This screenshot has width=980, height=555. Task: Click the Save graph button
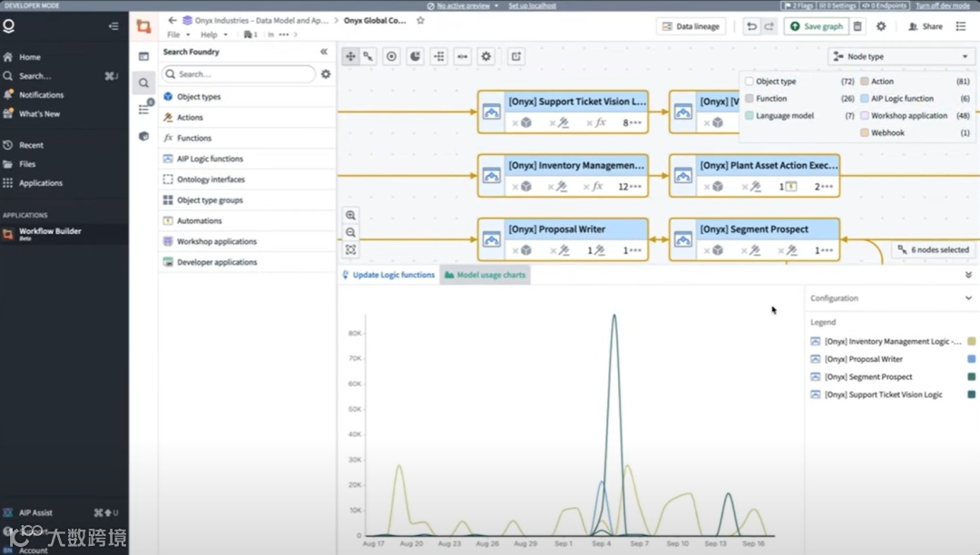(817, 26)
